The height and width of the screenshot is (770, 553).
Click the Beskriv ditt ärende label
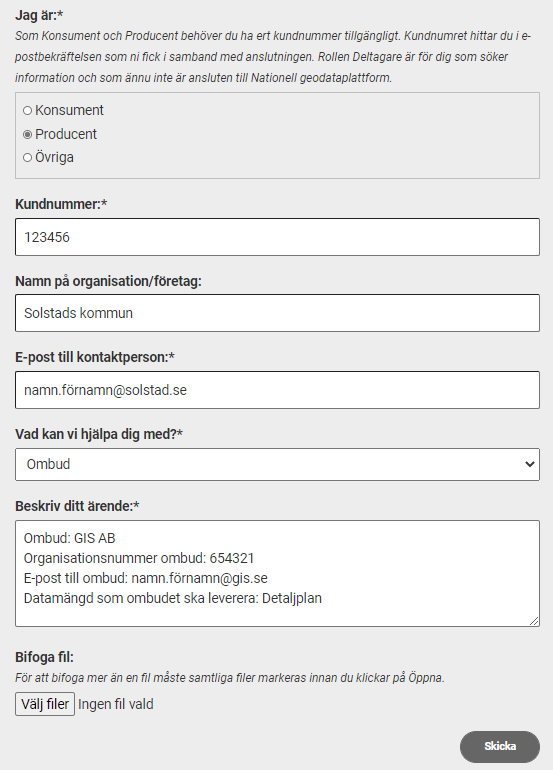click(77, 506)
